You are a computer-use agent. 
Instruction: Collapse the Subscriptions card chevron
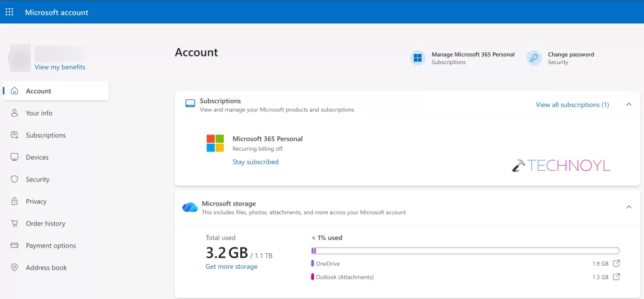tap(628, 105)
